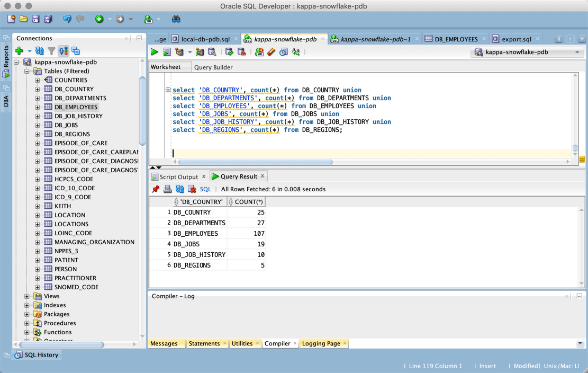Click the Commit icon in the worksheet toolbar
Screen dimensions: 588x373
(229, 52)
